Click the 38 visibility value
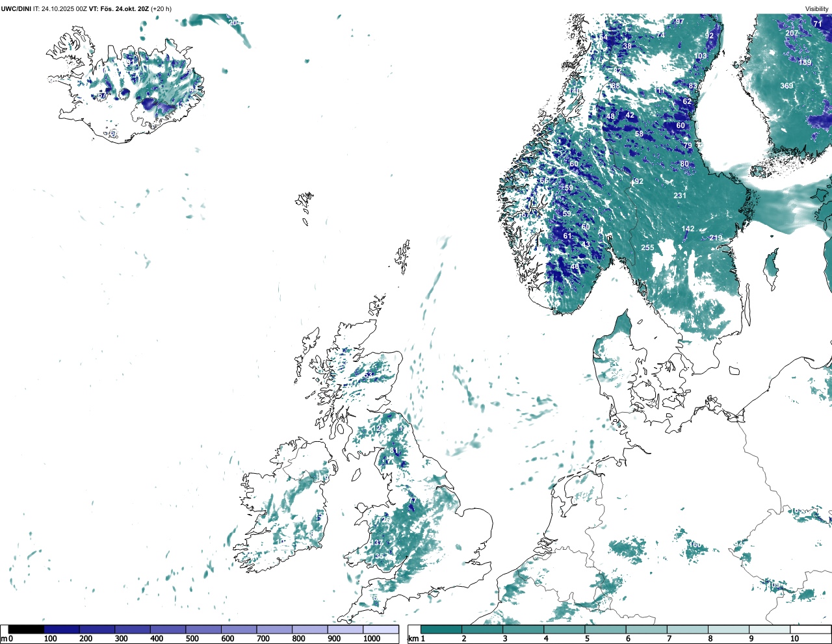The height and width of the screenshot is (644, 832). [x=627, y=46]
